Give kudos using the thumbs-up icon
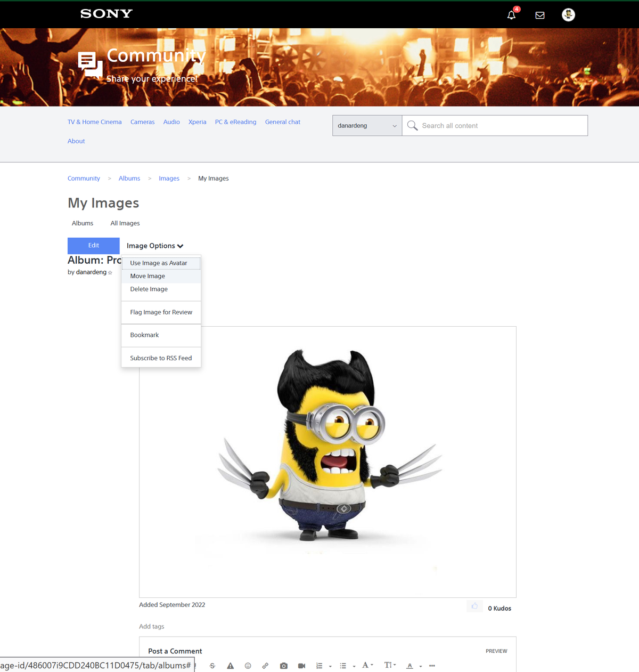The height and width of the screenshot is (672, 639). 474,606
